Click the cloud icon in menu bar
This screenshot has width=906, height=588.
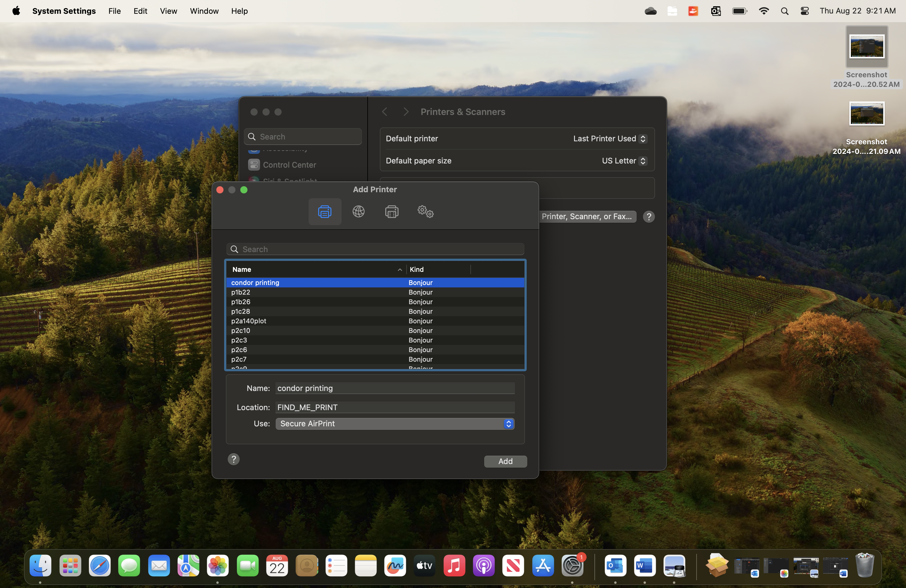click(x=650, y=11)
